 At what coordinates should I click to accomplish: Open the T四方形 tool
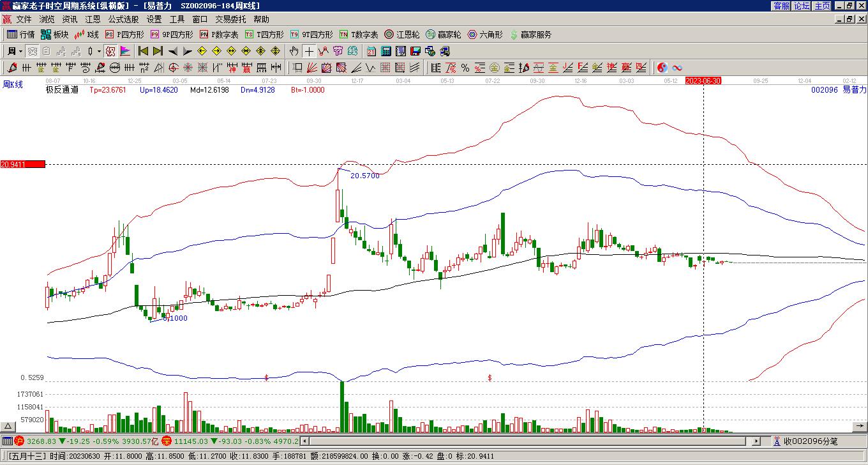click(264, 34)
